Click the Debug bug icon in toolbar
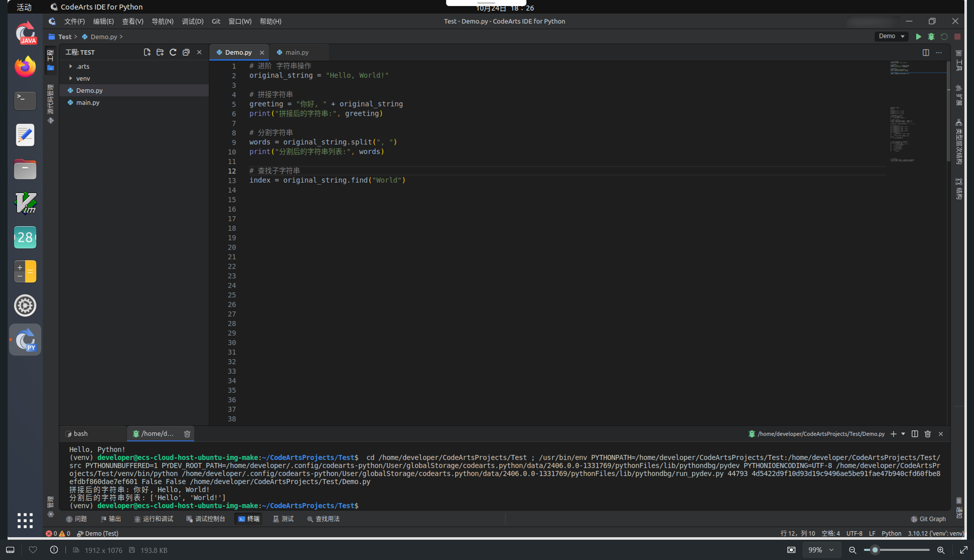The width and height of the screenshot is (974, 560). tap(931, 37)
